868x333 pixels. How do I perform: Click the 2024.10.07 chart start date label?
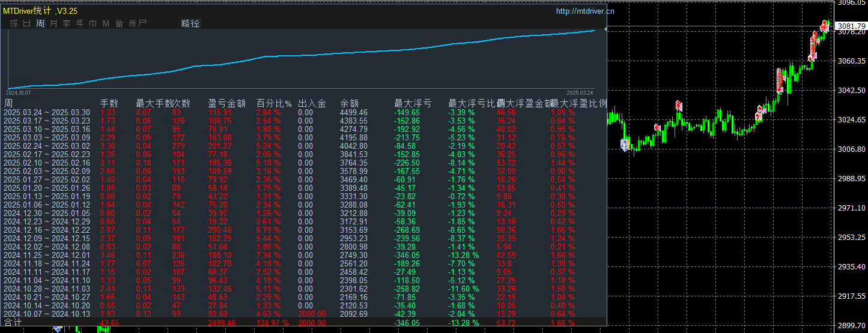click(18, 93)
